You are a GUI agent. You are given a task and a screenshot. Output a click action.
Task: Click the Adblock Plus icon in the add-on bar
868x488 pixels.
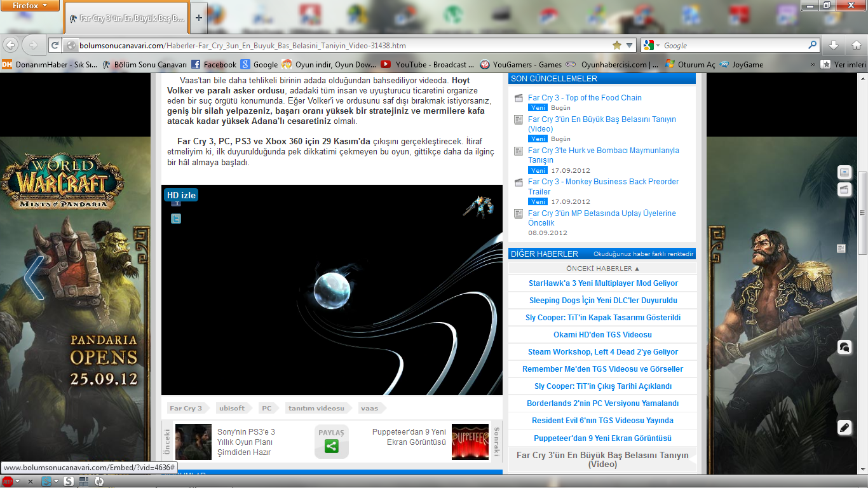tap(7, 482)
